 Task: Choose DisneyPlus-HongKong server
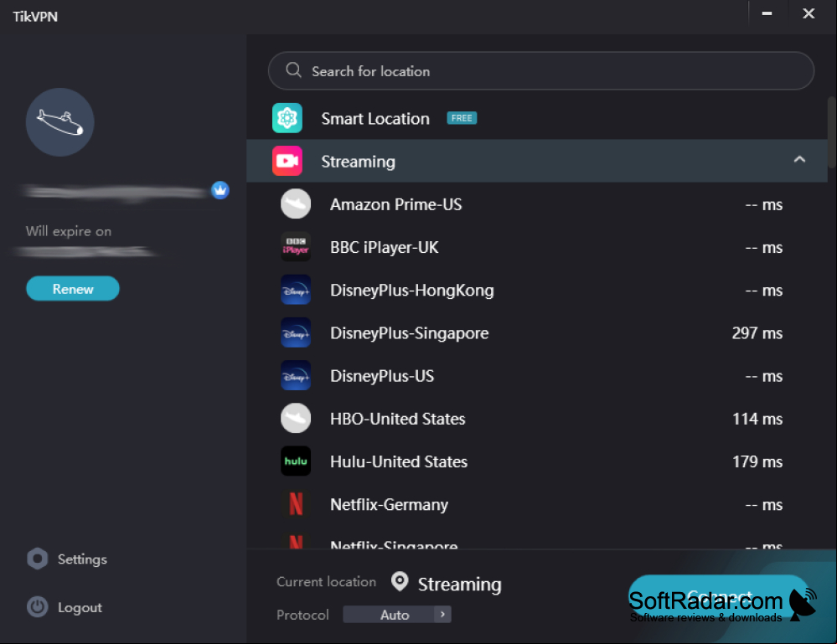[537, 290]
